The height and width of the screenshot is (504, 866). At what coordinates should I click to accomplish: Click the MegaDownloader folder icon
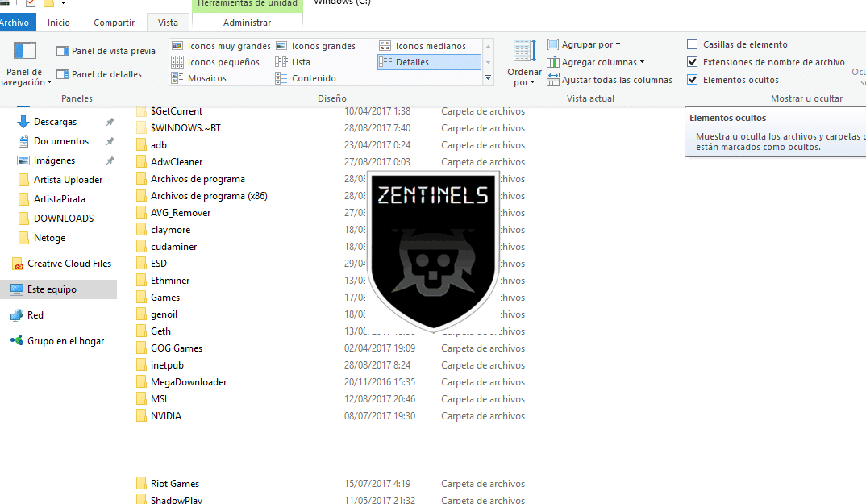coord(141,382)
